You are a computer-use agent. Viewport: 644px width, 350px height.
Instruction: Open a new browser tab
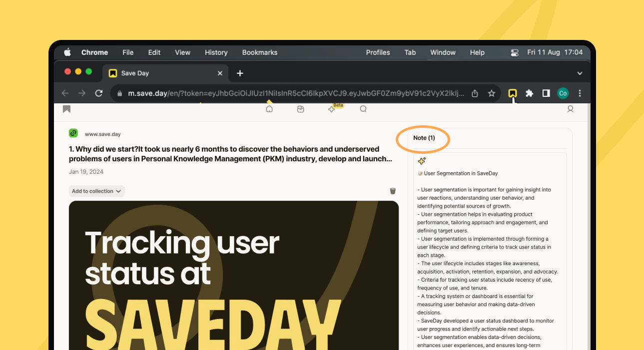point(240,73)
